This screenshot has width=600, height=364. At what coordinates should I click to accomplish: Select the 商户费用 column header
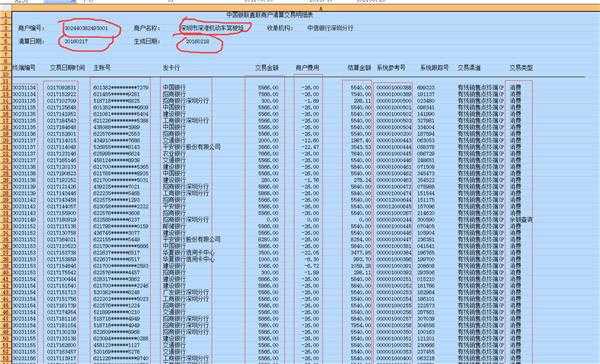coord(307,68)
